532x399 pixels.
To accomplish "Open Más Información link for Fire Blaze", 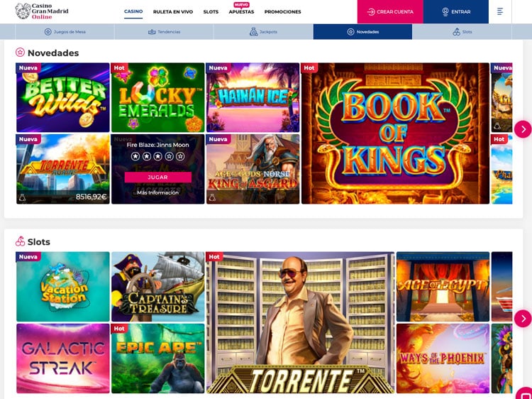I will (157, 192).
